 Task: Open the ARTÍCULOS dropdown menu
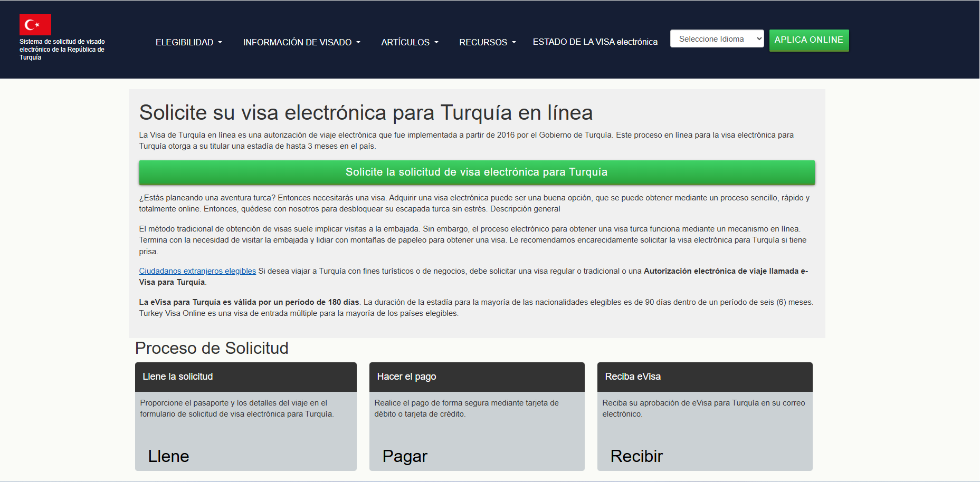(x=410, y=42)
